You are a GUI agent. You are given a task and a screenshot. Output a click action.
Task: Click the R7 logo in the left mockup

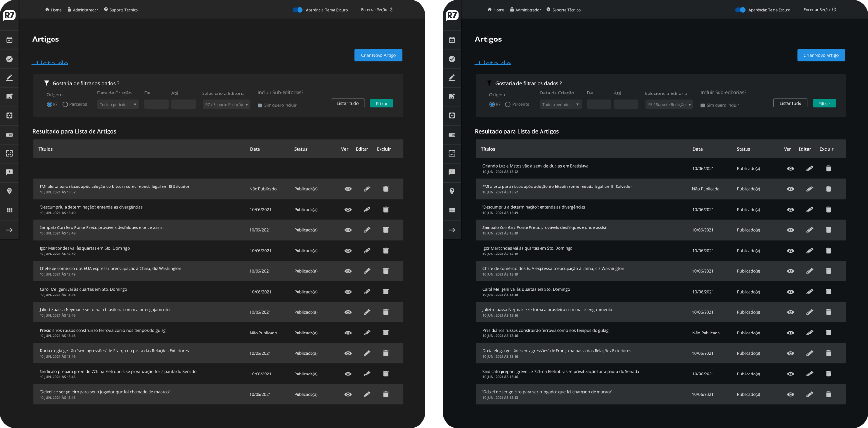tap(10, 15)
